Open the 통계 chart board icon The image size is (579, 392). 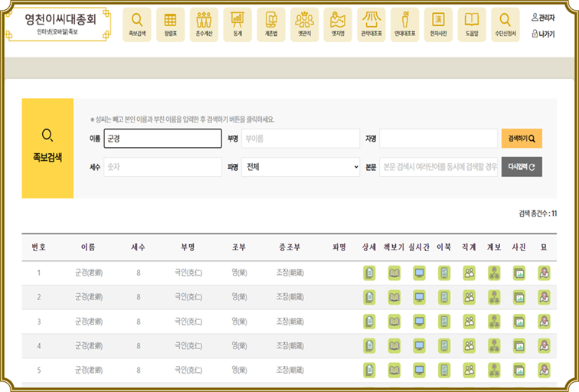click(x=237, y=24)
